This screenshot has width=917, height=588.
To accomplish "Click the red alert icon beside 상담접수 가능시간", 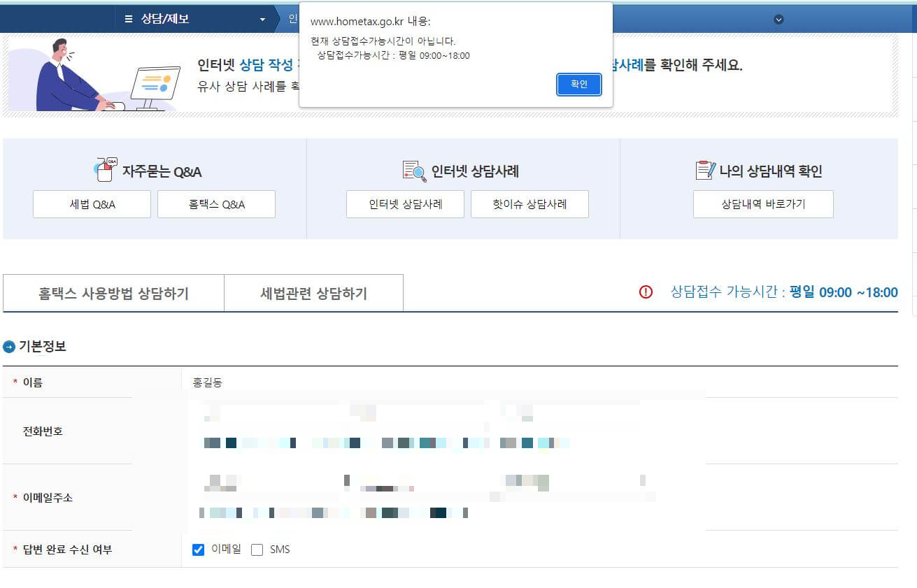I will (646, 293).
